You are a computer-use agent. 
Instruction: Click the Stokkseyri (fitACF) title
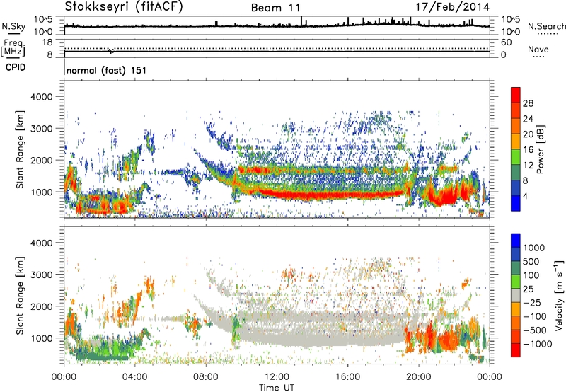point(124,6)
